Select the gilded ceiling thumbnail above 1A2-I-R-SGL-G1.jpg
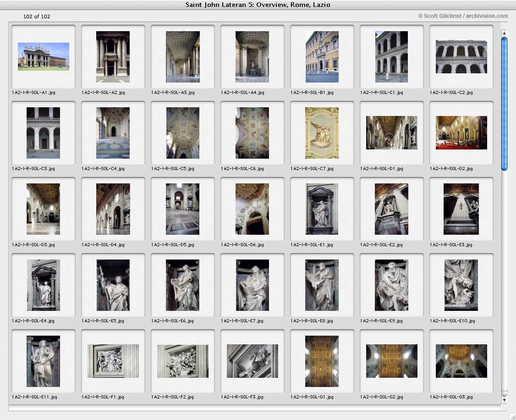 322,361
